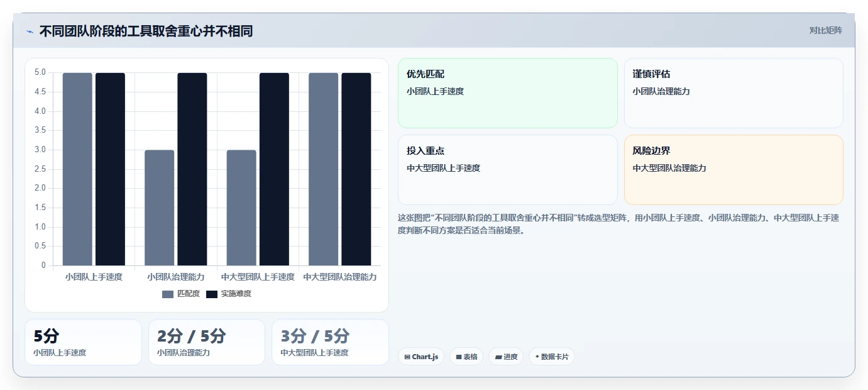Click the y-axis value 2.5
Screen dimensions: 868x390
pos(40,169)
